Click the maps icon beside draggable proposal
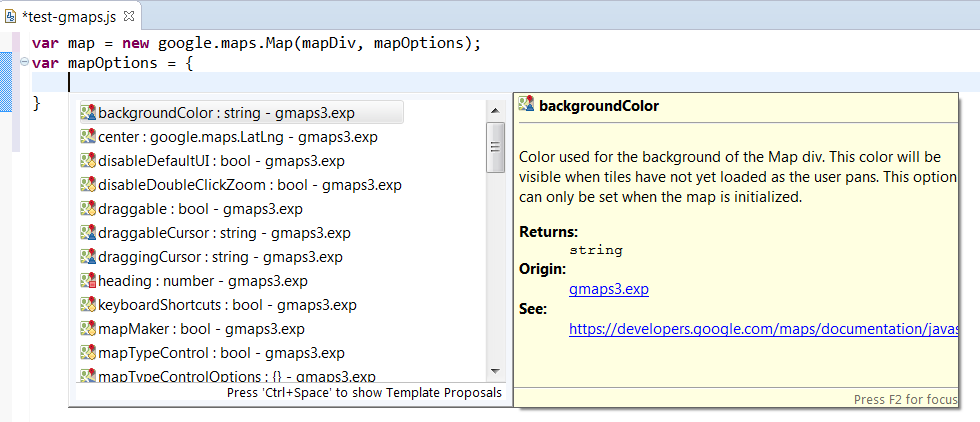Screen dimensions: 980x422 click(88, 209)
